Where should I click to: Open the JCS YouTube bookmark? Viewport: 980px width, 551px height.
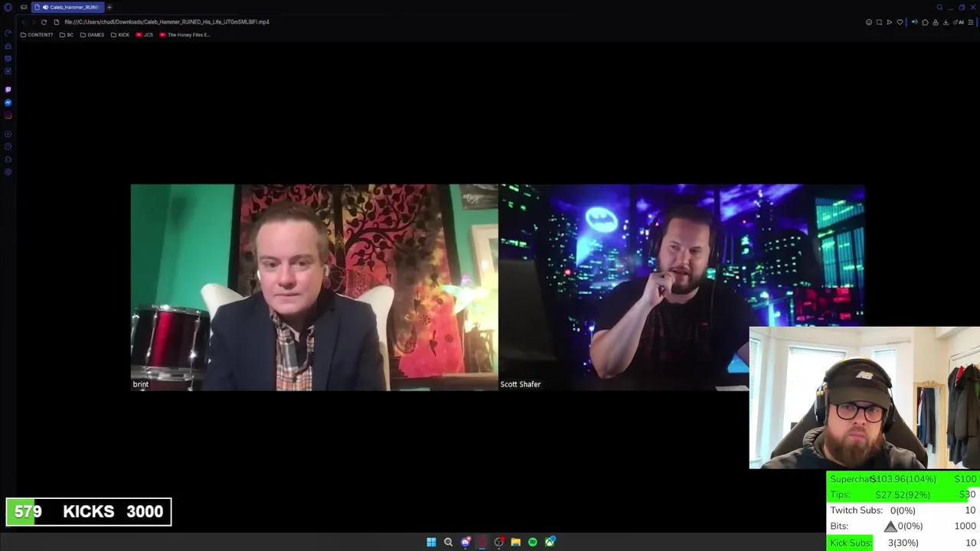(145, 34)
